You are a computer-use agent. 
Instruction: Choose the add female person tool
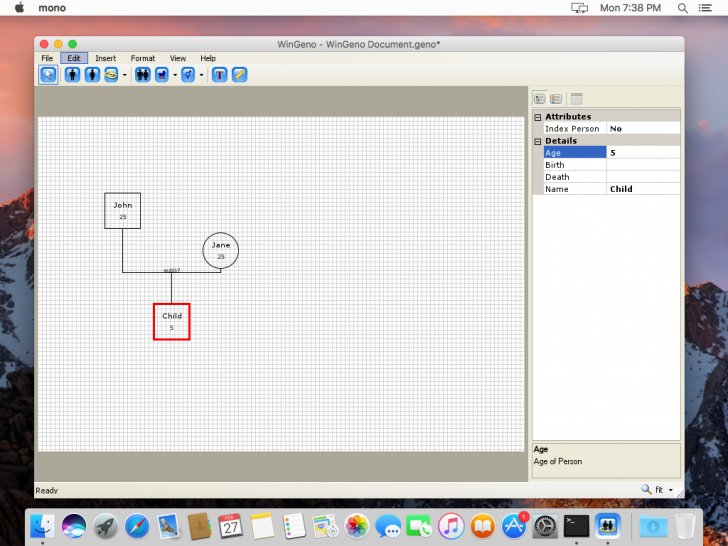(x=92, y=75)
